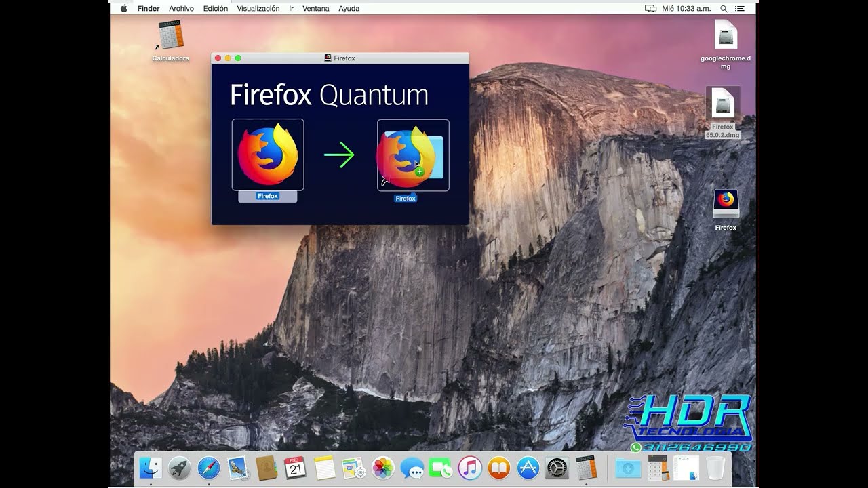Open iBooks from the Dock
Viewport: 868px width, 488px height.
coord(499,468)
